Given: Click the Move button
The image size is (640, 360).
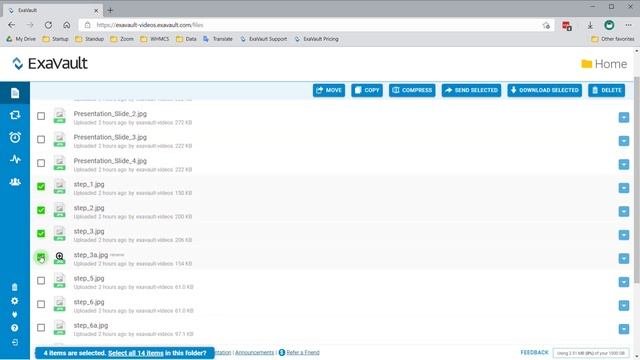Looking at the screenshot, I should pyautogui.click(x=329, y=90).
